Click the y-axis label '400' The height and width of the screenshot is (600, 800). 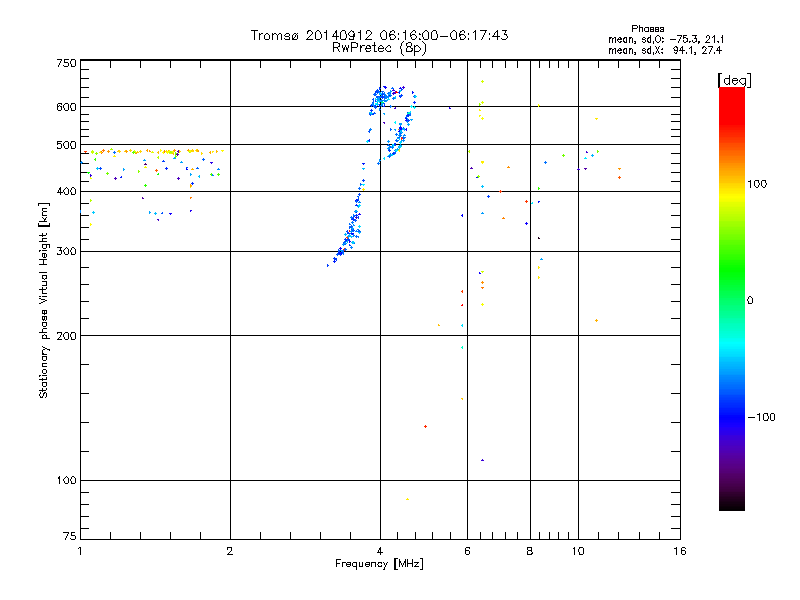(66, 192)
